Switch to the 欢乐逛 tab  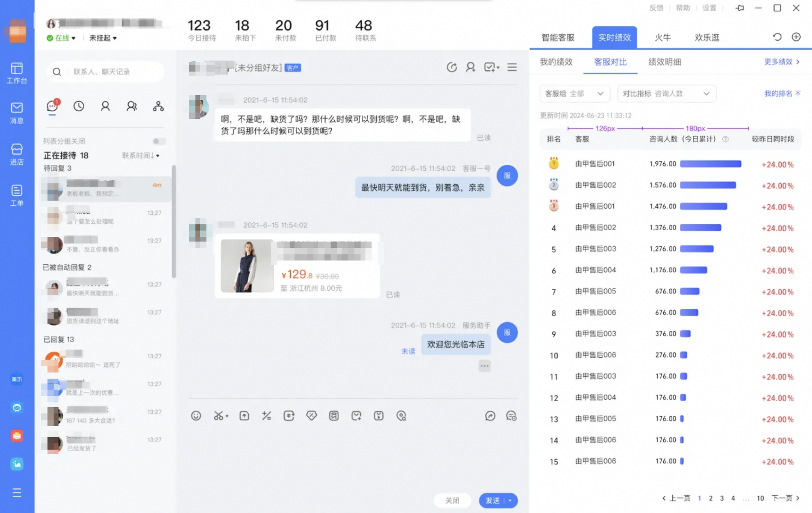pos(707,37)
